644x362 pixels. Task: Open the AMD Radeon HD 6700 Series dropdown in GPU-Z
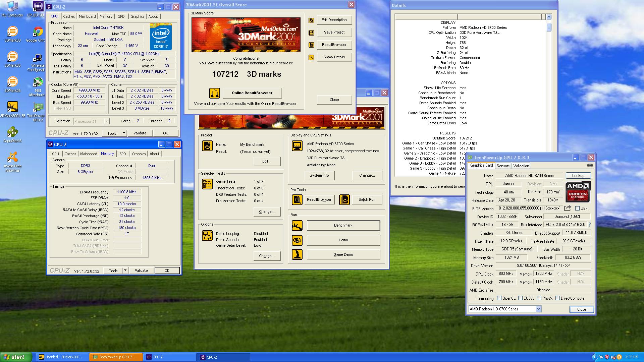505,309
